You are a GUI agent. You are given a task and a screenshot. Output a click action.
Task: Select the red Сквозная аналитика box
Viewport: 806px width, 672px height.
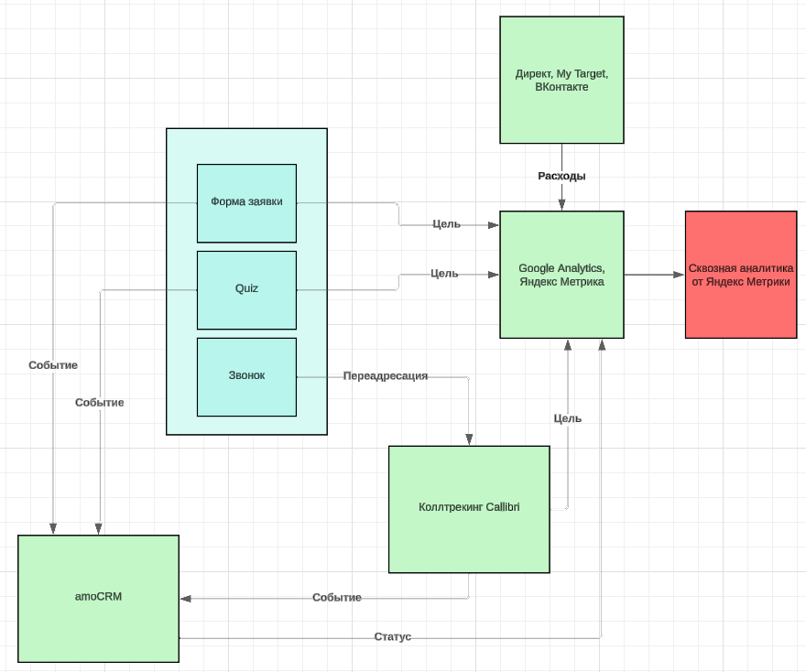[x=741, y=275]
